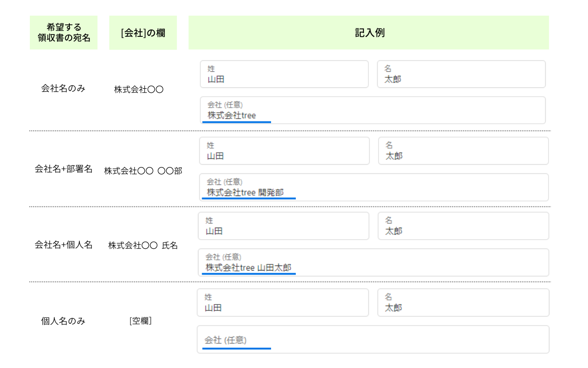Select the company field containing 株式会社tree 山田太郎

click(373, 263)
